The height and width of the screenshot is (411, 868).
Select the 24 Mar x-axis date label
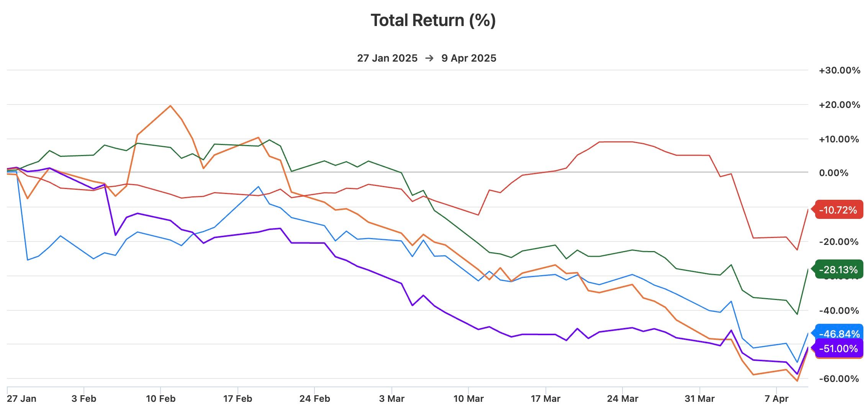click(x=622, y=399)
